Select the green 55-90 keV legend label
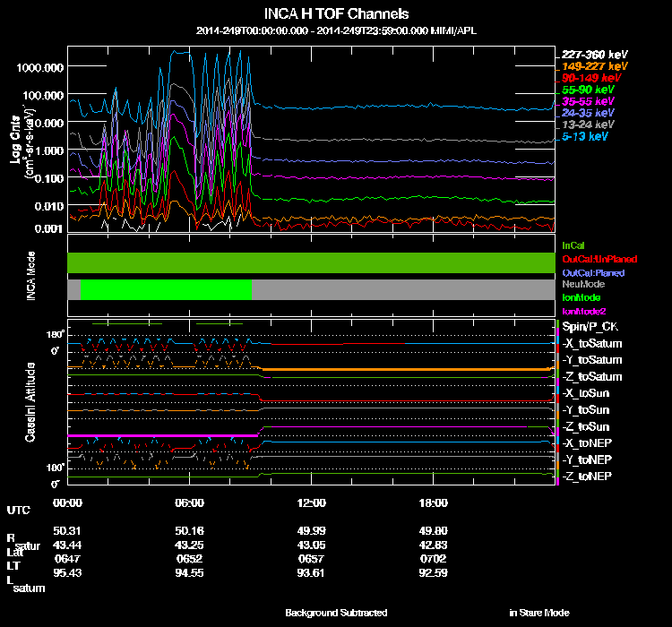The image size is (672, 627). point(588,90)
